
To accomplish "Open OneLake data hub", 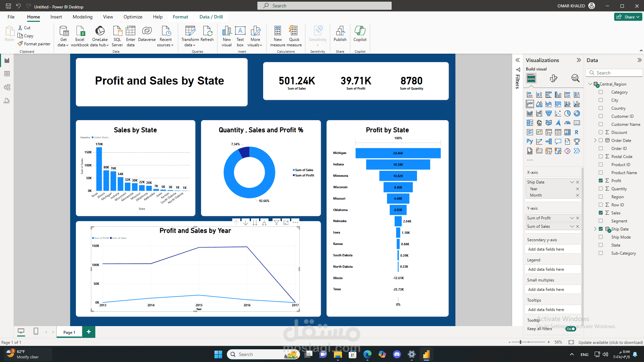I will [100, 36].
